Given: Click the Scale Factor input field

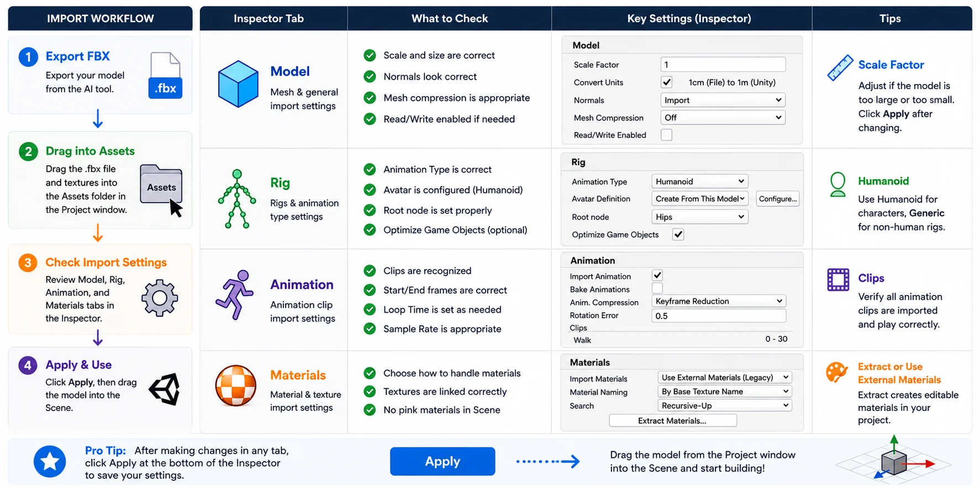Looking at the screenshot, I should (x=723, y=65).
